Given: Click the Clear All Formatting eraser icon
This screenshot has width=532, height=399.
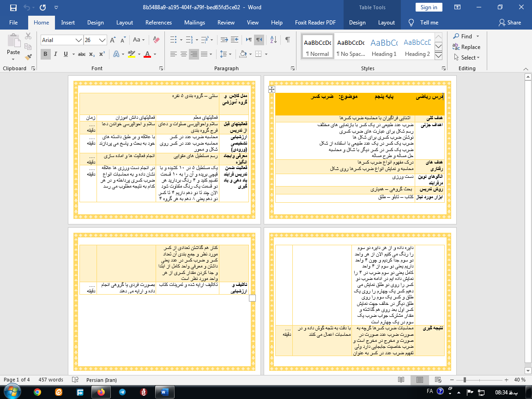Looking at the screenshot, I should 156,40.
